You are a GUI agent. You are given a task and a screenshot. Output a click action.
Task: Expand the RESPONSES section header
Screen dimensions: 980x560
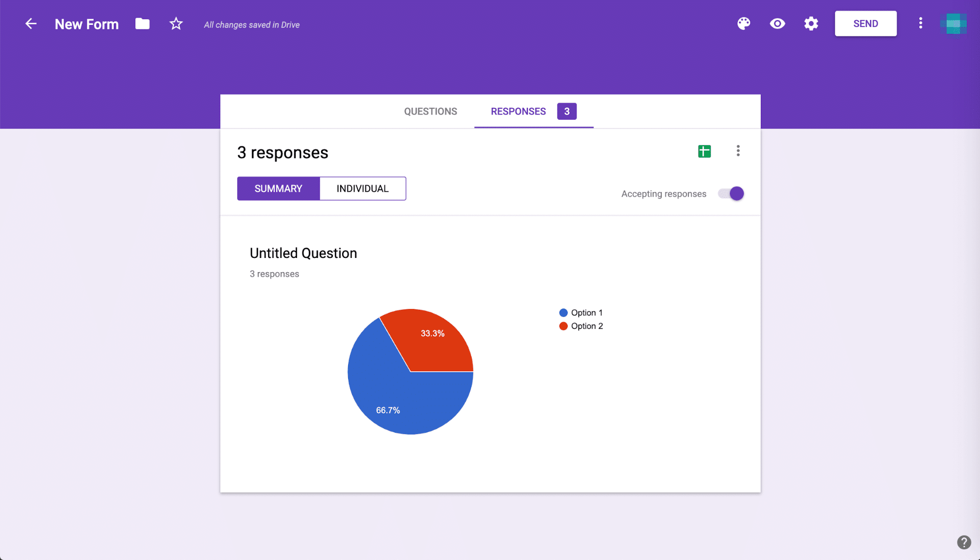click(518, 111)
